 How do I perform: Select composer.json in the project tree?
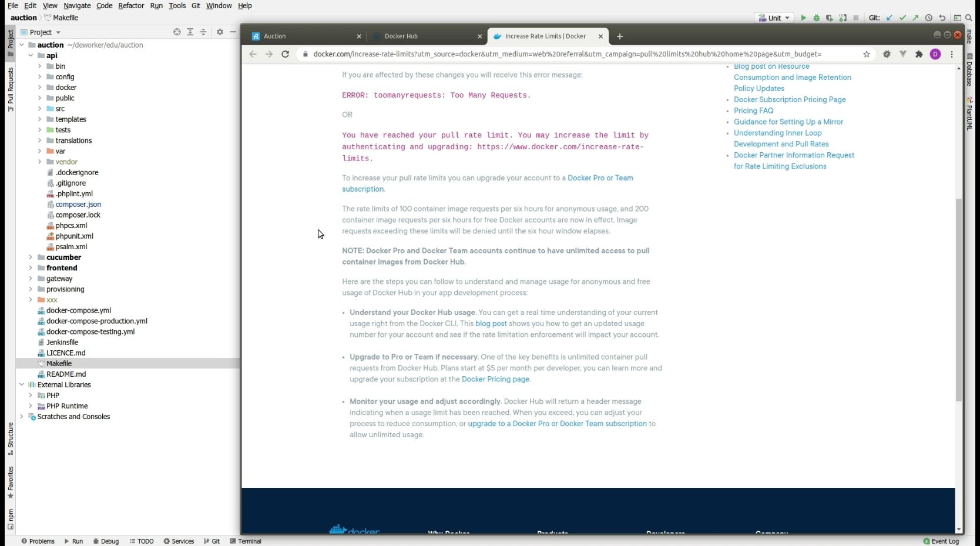click(x=78, y=205)
